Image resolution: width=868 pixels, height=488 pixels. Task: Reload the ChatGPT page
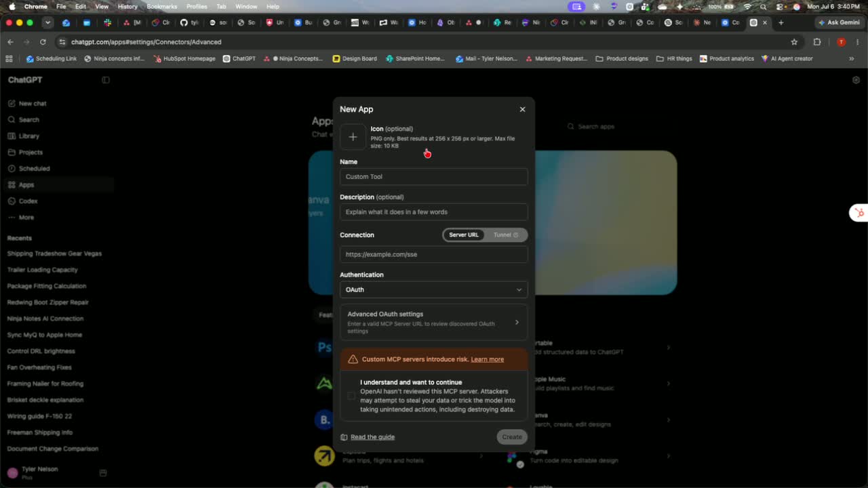tap(43, 42)
